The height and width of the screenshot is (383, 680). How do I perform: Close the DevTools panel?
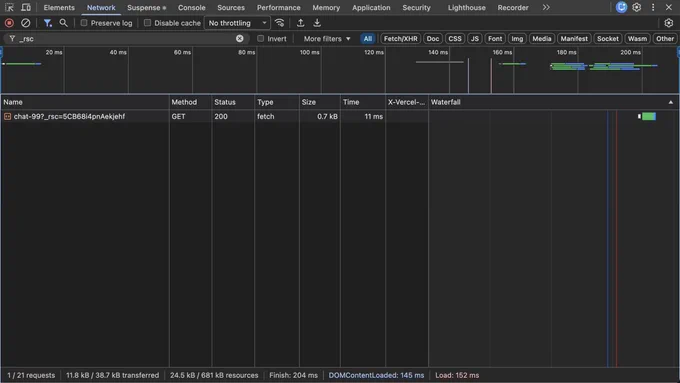(669, 7)
